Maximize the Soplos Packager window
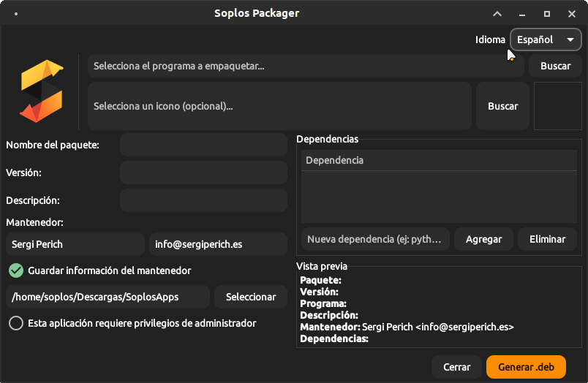 click(547, 14)
